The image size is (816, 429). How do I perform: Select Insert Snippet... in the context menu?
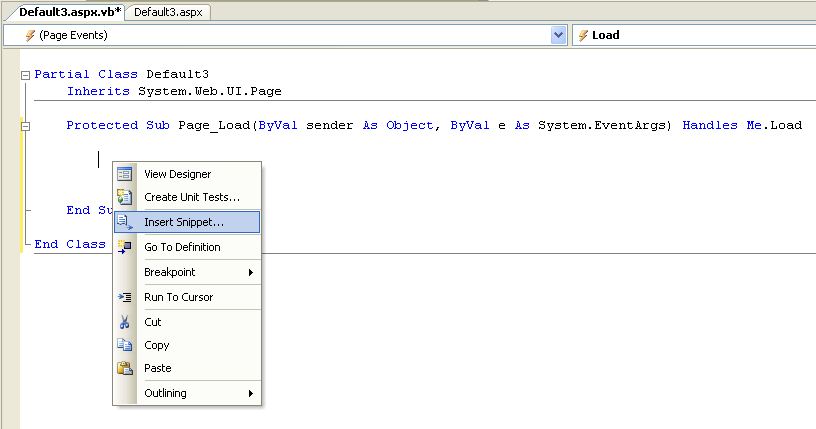coord(187,222)
